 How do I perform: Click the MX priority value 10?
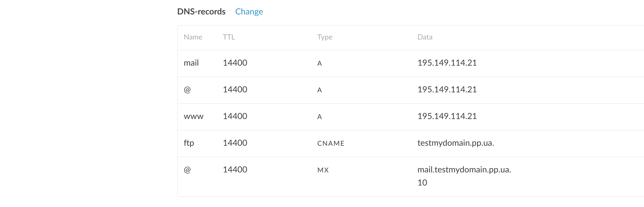(x=422, y=182)
